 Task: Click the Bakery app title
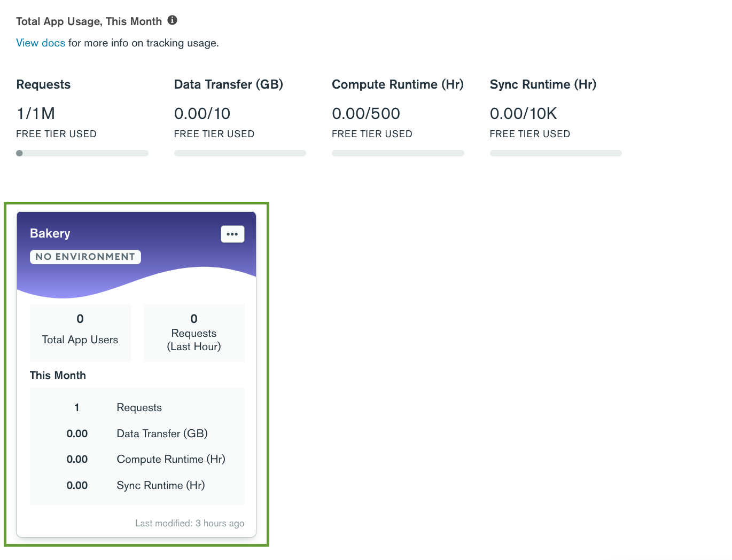[50, 233]
